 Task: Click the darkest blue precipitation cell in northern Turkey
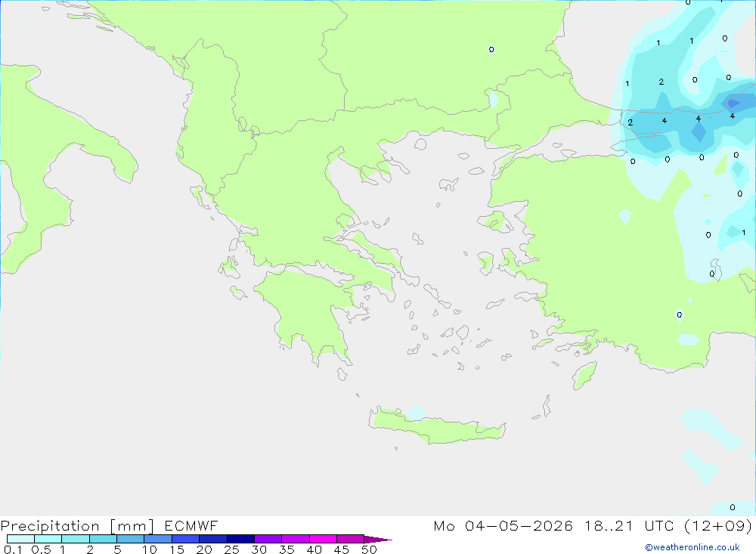[733, 103]
